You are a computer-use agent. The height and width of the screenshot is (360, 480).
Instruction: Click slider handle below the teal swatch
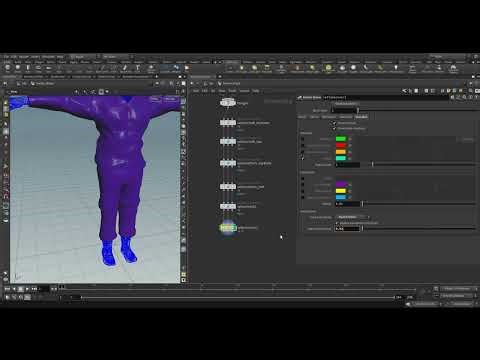coord(373,164)
